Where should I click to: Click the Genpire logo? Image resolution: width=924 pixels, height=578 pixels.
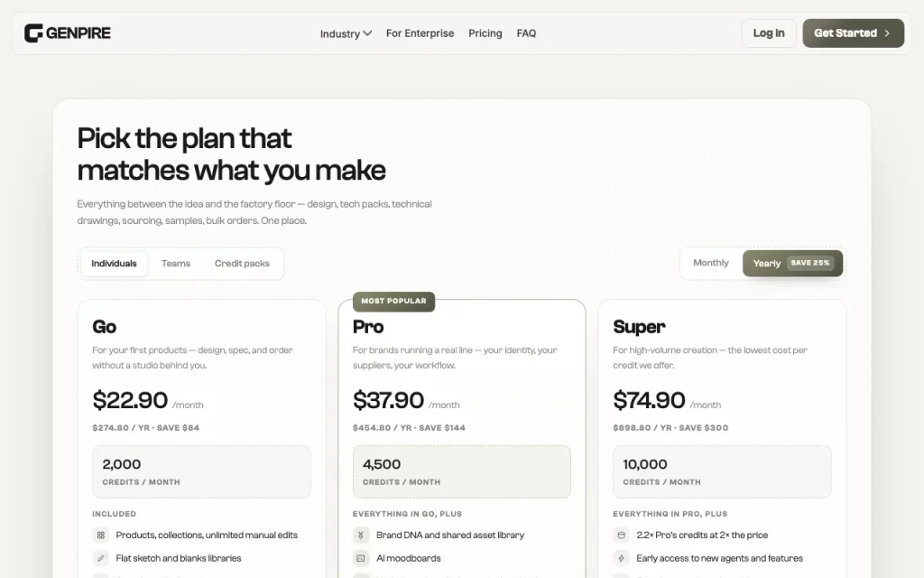67,33
